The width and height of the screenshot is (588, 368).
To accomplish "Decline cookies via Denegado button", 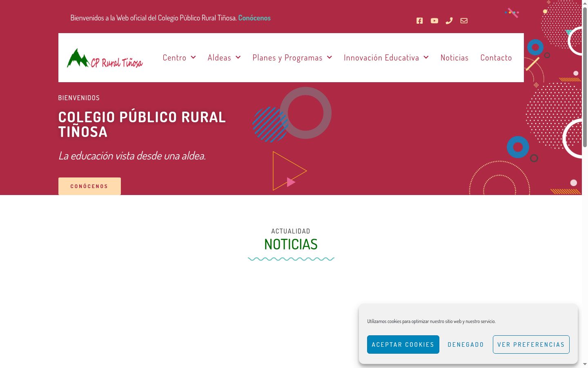I will coord(466,345).
